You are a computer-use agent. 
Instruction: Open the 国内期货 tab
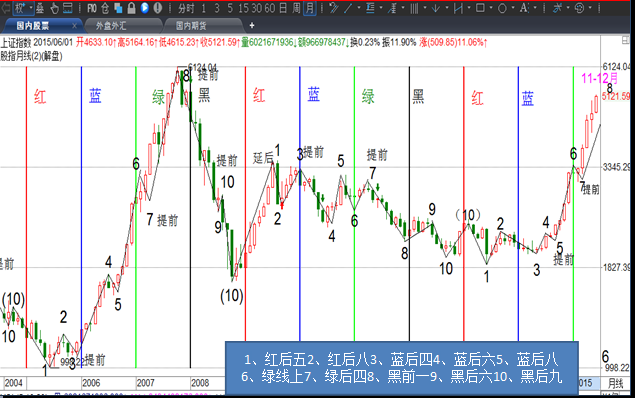pos(191,26)
